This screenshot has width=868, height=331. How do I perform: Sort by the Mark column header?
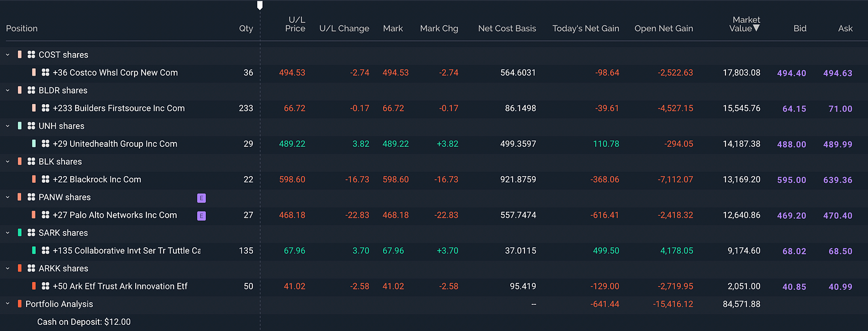(393, 29)
